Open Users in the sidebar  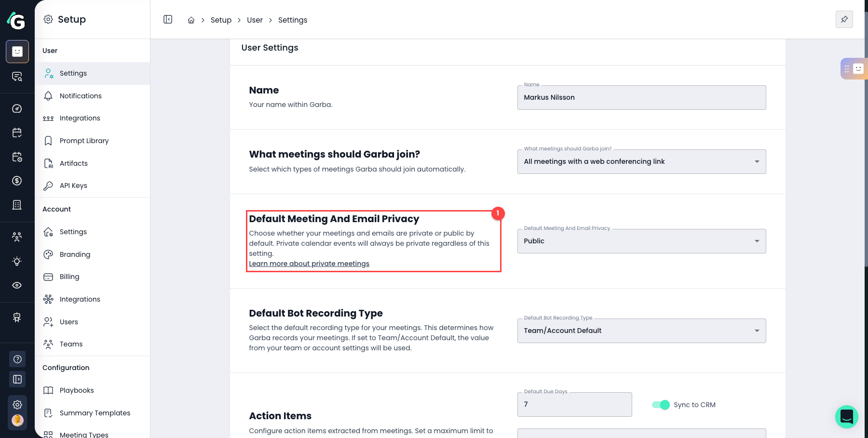point(93,322)
